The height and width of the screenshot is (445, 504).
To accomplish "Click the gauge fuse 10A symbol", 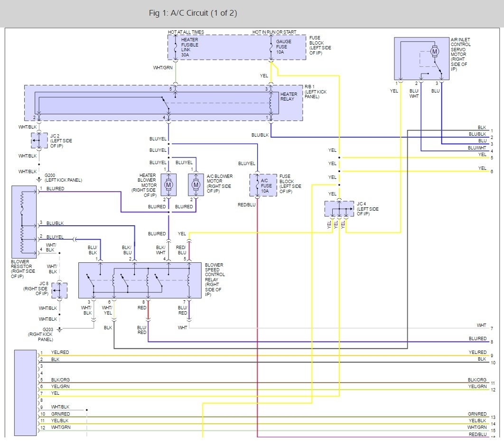I will pos(271,46).
